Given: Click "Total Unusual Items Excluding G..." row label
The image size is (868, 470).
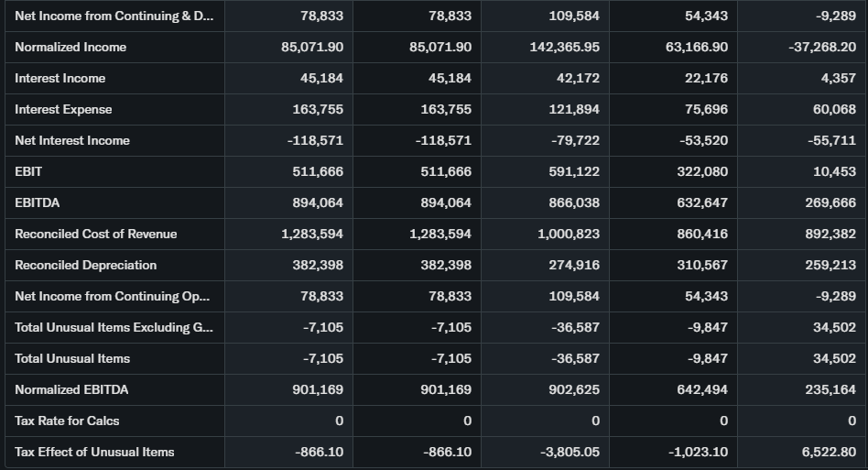Looking at the screenshot, I should [113, 327].
